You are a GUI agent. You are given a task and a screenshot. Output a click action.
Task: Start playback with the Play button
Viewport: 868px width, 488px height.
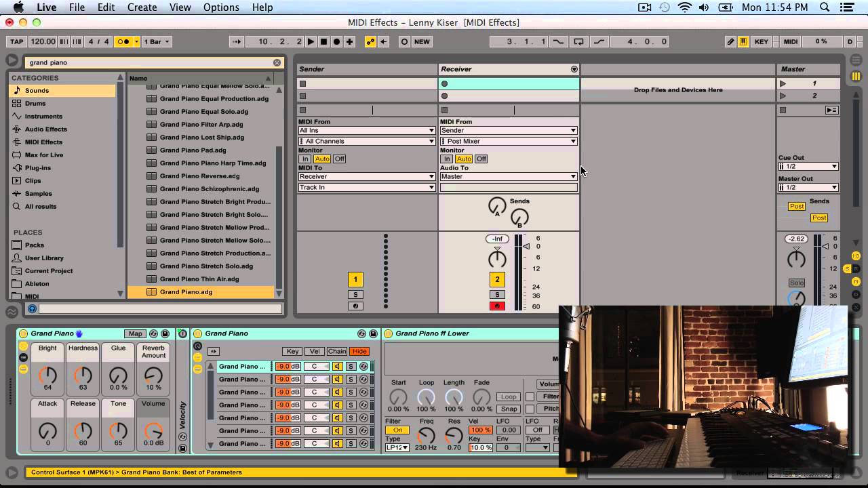(x=311, y=41)
